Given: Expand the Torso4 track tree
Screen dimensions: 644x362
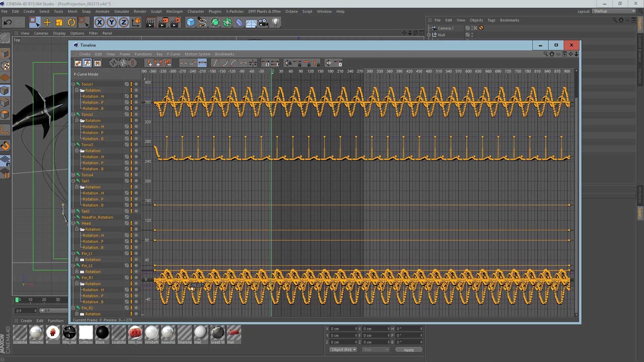Looking at the screenshot, I should click(x=73, y=175).
